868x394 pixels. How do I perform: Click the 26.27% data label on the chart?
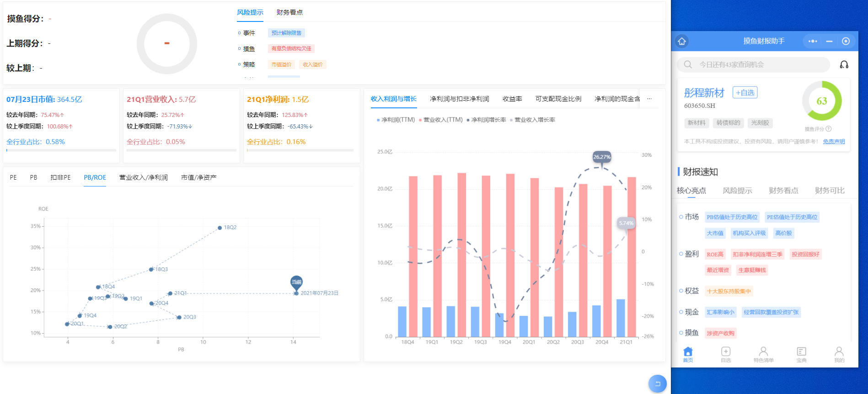(602, 157)
